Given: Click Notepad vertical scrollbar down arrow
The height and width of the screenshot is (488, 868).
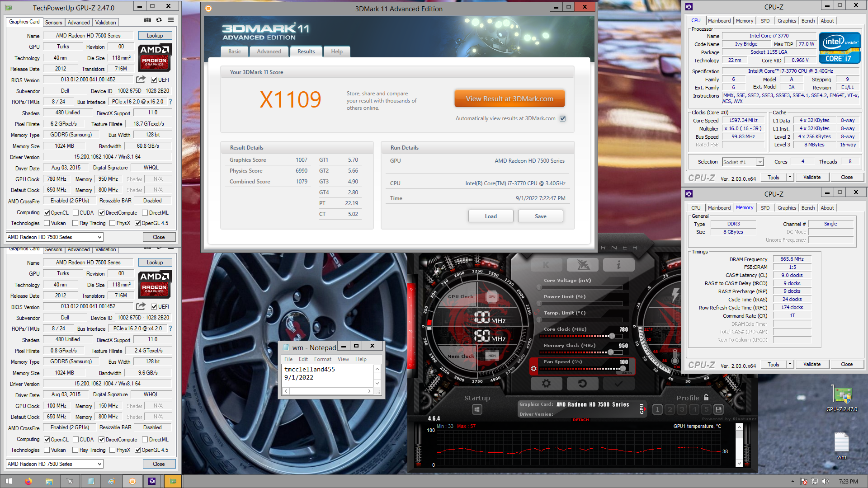Looking at the screenshot, I should click(x=377, y=383).
